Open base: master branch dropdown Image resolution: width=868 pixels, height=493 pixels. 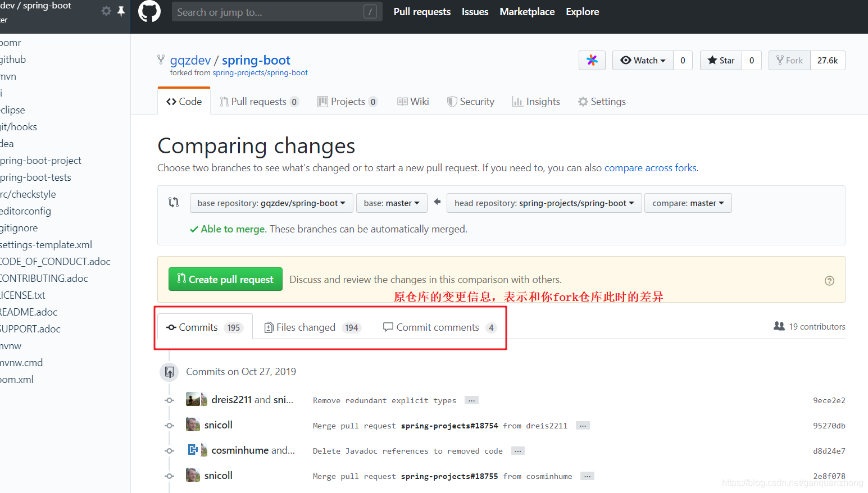pyautogui.click(x=392, y=203)
